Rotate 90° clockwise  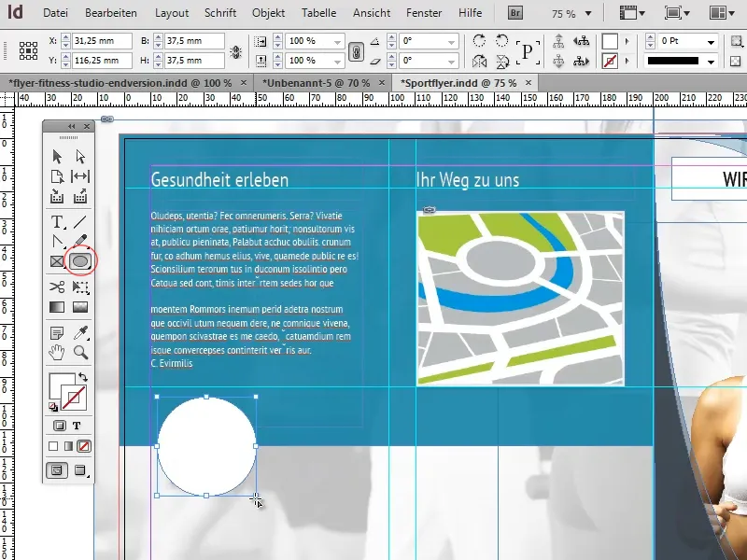[x=479, y=41]
